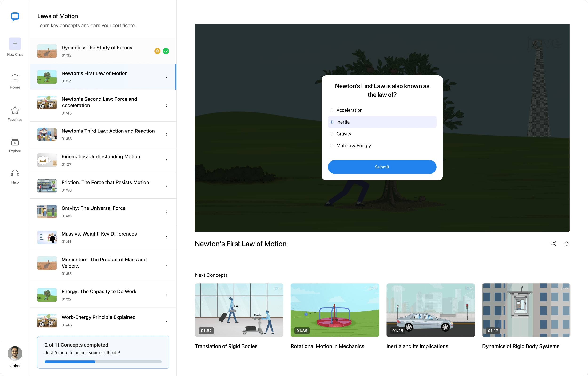Pick the Motion & Energy option
Image resolution: width=588 pixels, height=376 pixels.
(x=332, y=146)
